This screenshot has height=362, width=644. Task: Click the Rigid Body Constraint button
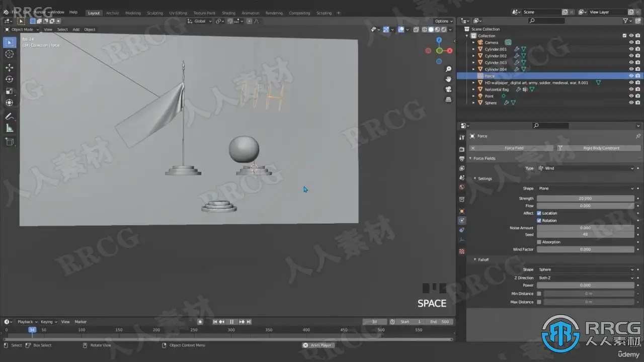click(x=598, y=148)
